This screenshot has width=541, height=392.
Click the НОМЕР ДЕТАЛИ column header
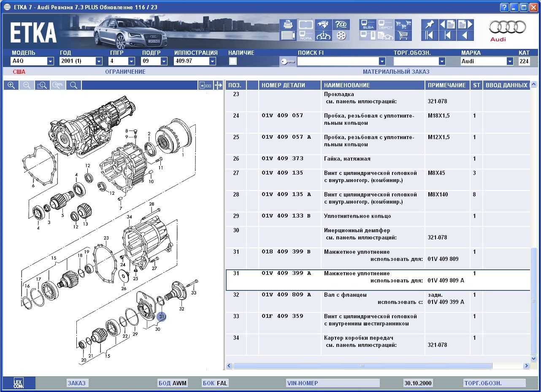[283, 85]
